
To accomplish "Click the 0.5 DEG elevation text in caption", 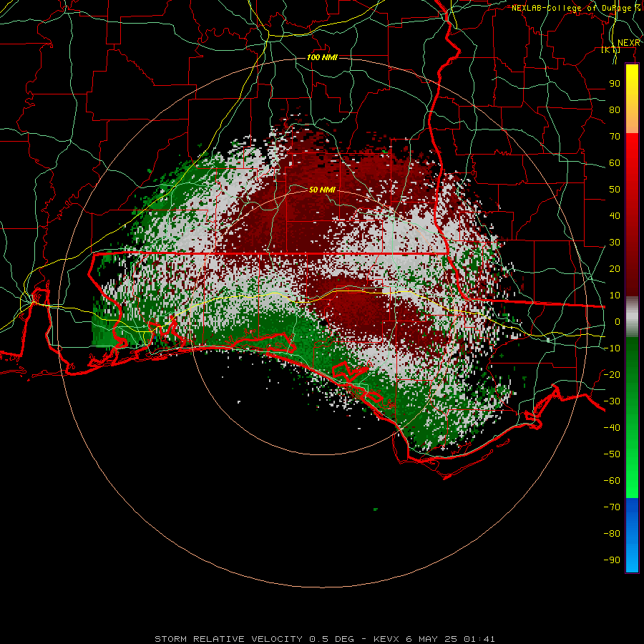I will click(332, 639).
